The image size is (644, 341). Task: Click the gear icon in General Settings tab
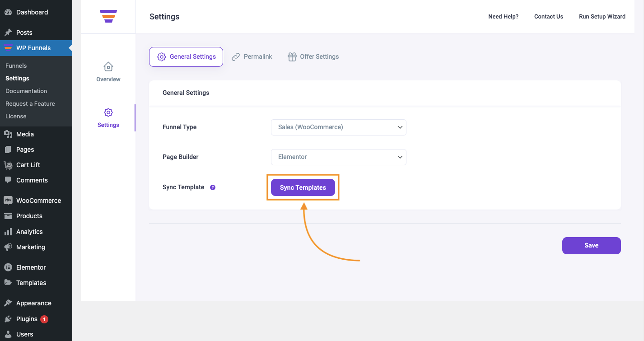[x=162, y=57]
